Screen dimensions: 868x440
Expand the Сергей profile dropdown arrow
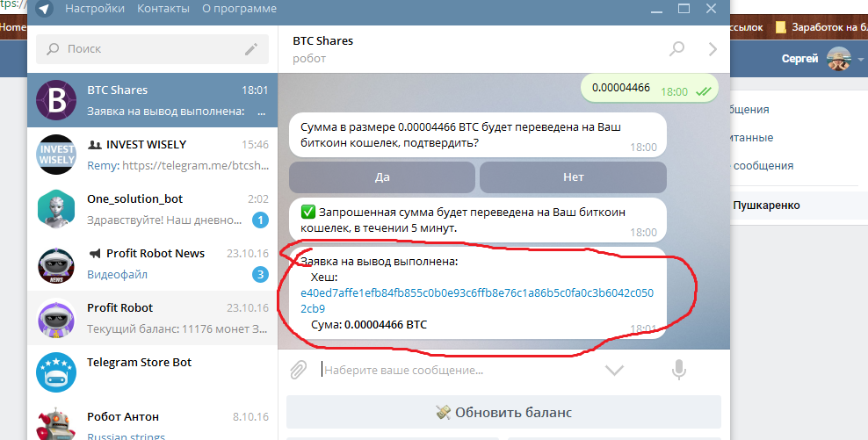pos(861,60)
